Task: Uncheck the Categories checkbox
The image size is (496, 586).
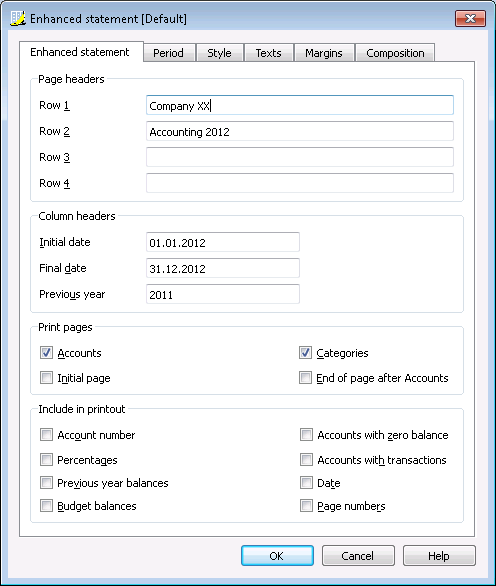Action: (305, 353)
